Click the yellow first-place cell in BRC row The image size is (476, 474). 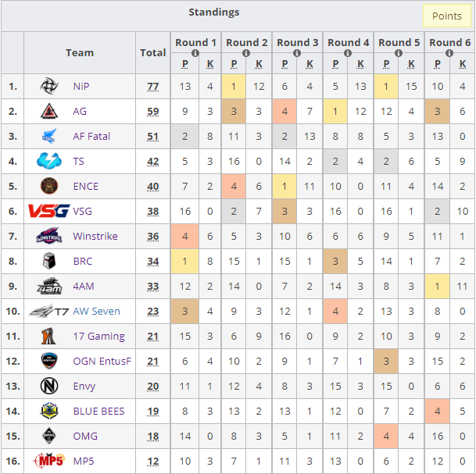(x=185, y=261)
